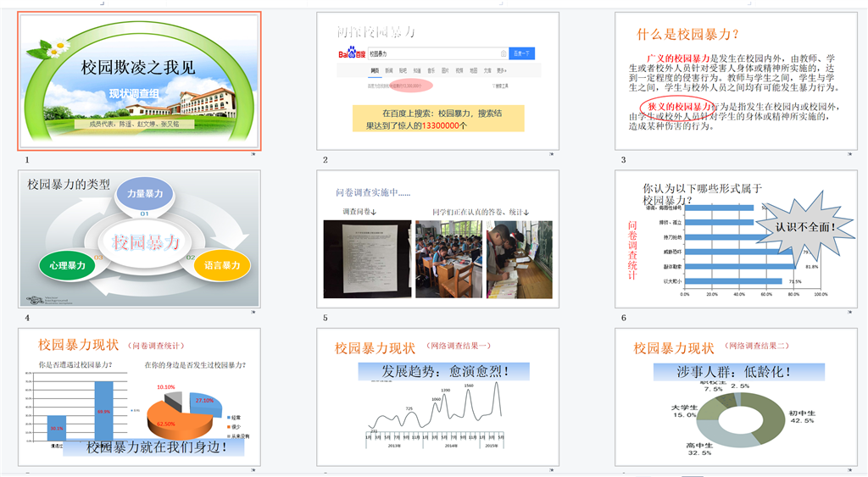Select the 问卷调查实施中 photo slide
This screenshot has width=868, height=477.
pos(437,238)
